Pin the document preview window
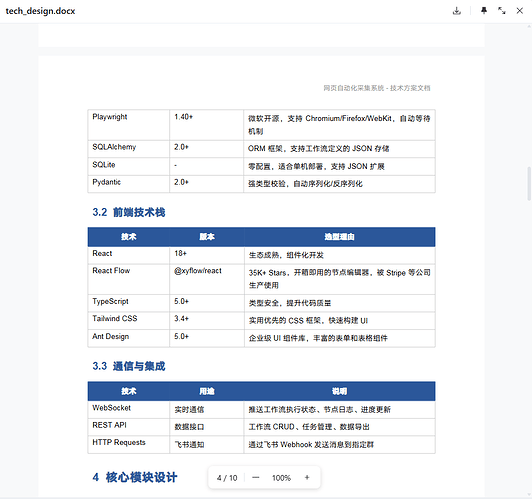The image size is (532, 499). tap(484, 11)
